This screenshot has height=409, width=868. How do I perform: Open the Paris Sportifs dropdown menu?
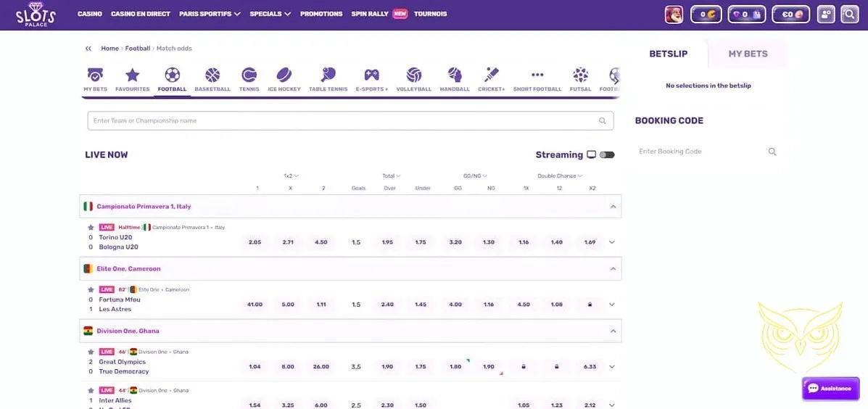pyautogui.click(x=210, y=14)
